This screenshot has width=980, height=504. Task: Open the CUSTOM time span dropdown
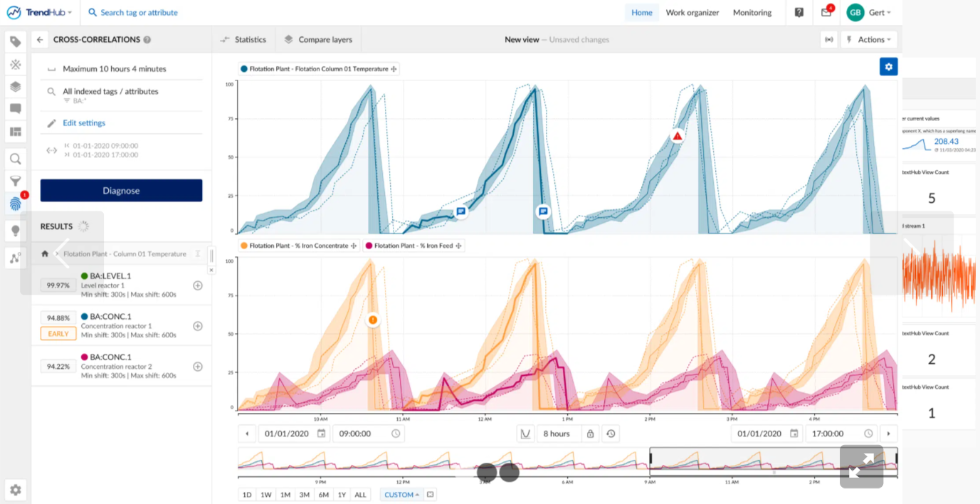click(401, 495)
